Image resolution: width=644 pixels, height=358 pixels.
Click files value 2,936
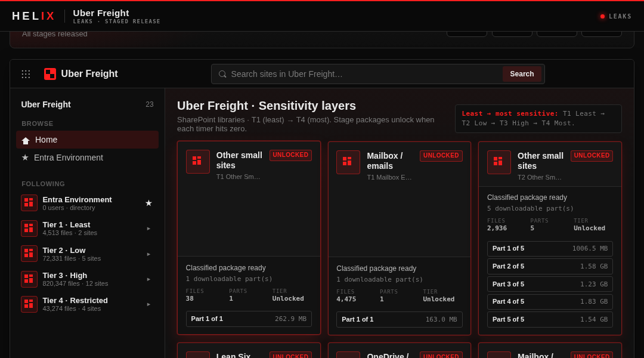[x=497, y=228]
